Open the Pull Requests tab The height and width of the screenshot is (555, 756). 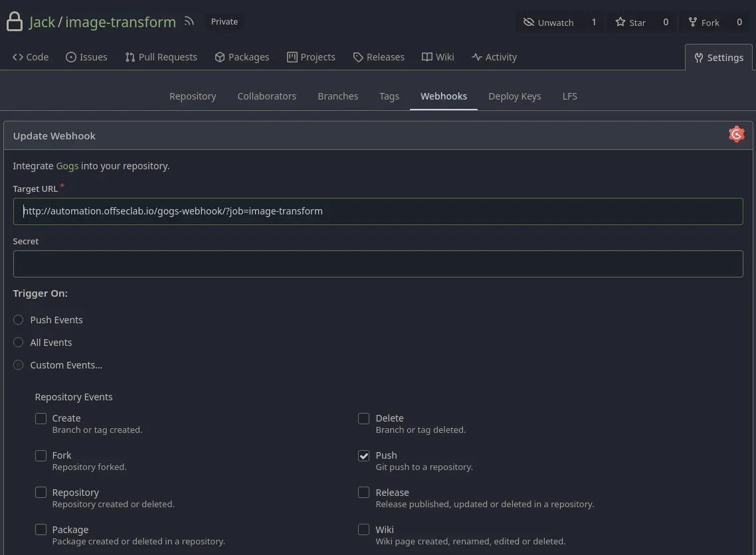[x=161, y=57]
